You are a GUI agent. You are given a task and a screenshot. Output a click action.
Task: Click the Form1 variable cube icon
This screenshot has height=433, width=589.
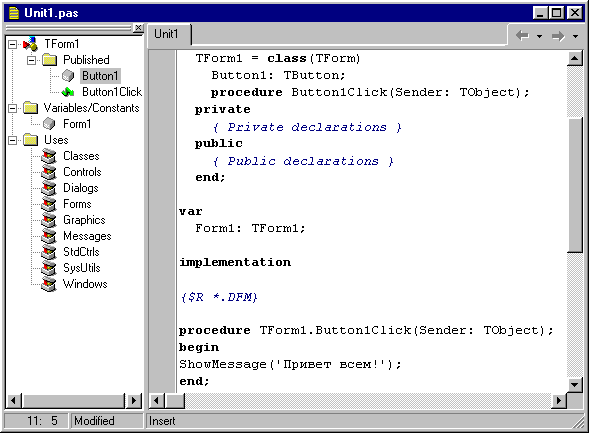(49, 124)
